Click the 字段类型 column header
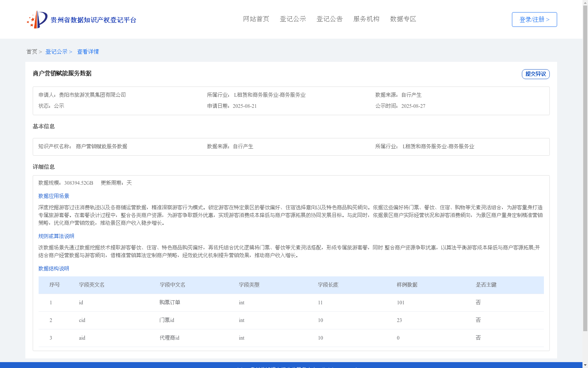Image resolution: width=588 pixels, height=368 pixels. pyautogui.click(x=249, y=285)
